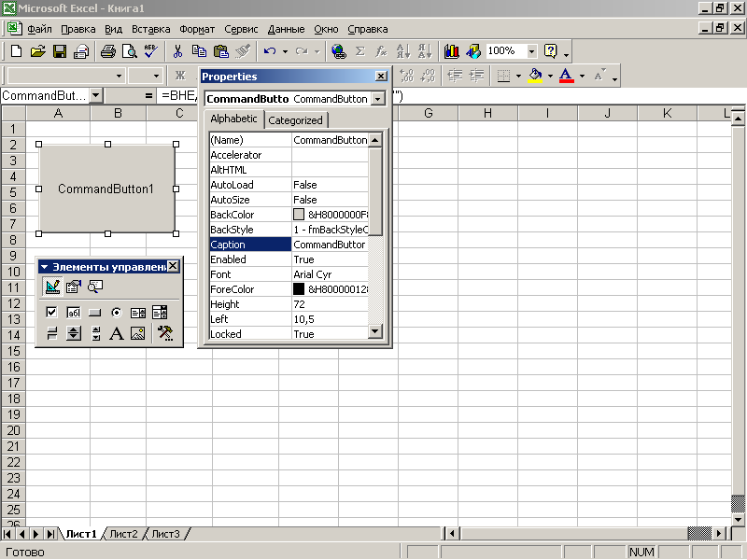Open Properties via the controls toolbox icon
The height and width of the screenshot is (560, 747).
tap(74, 287)
